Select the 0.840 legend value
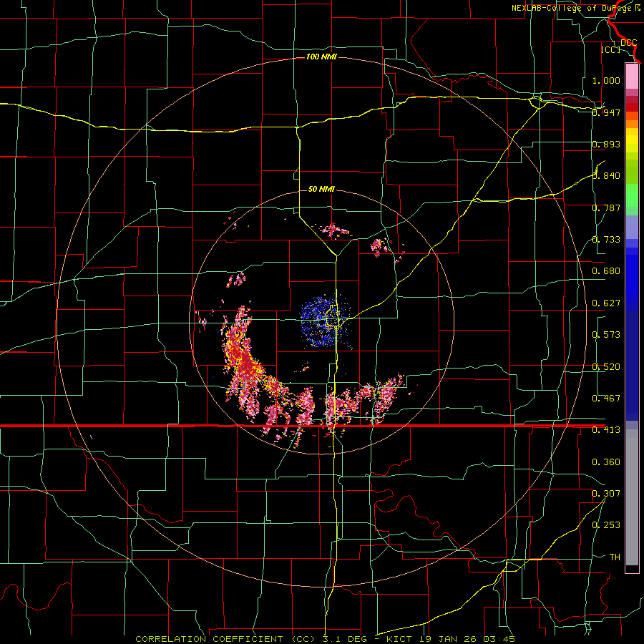This screenshot has height=644, width=644. (606, 176)
